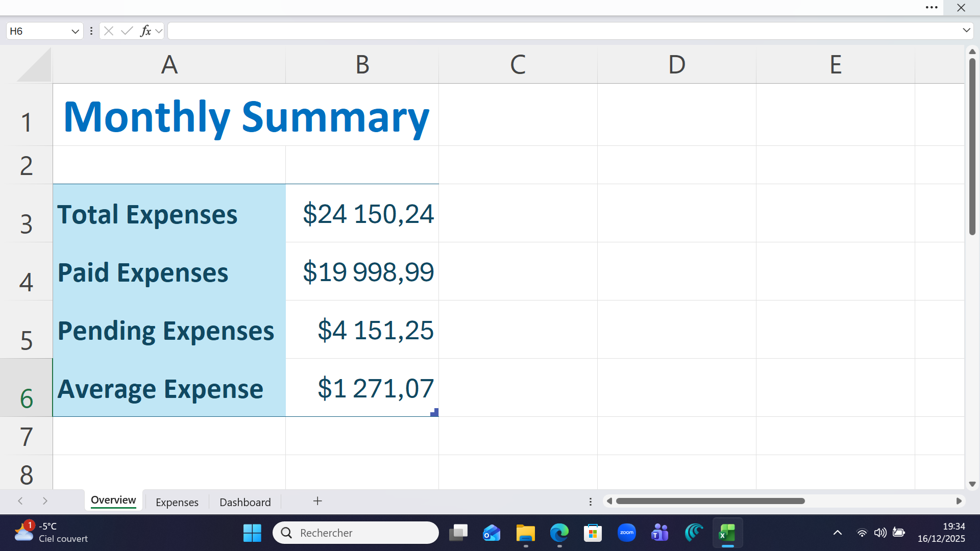Show hidden system tray icons
This screenshot has width=980, height=551.
pyautogui.click(x=838, y=533)
